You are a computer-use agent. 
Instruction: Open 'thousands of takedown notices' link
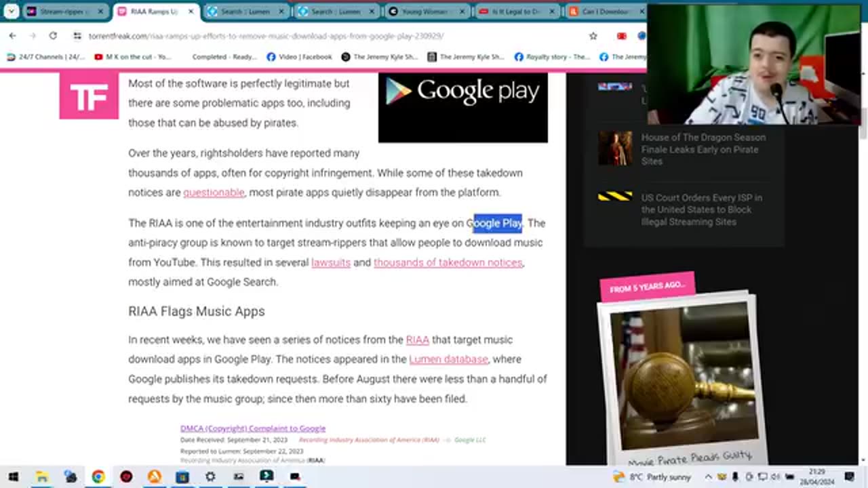click(x=448, y=262)
